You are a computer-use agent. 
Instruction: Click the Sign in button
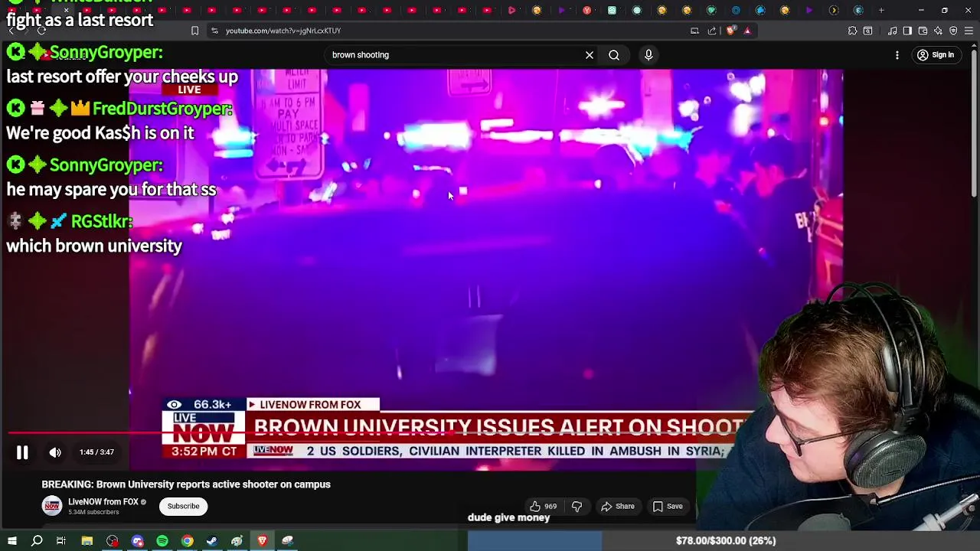(x=936, y=55)
